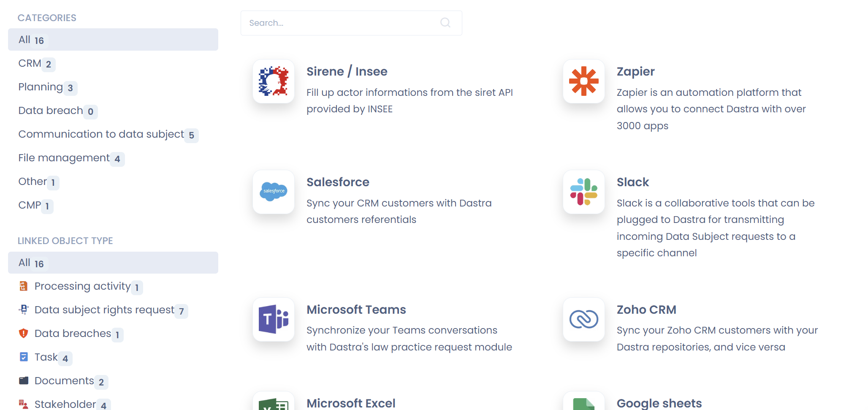Viewport: 868px width, 410px height.
Task: Open the Microsoft Teams integration icon
Action: [273, 320]
